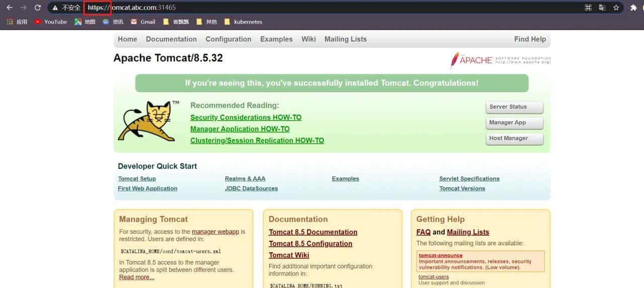Screen dimensions: 644x288
Task: Click the Apache Tomcat/8.5.32 heading
Action: tap(168, 58)
